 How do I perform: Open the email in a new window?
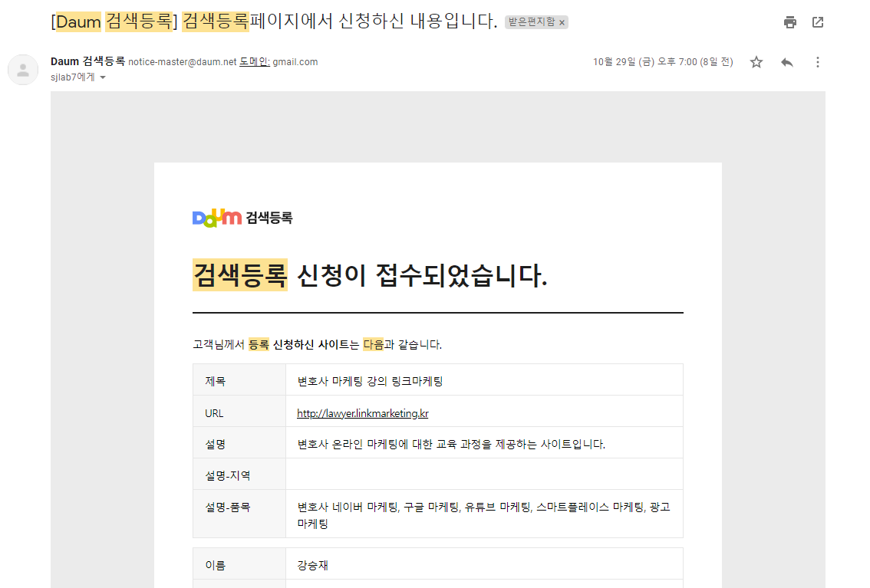pyautogui.click(x=818, y=22)
